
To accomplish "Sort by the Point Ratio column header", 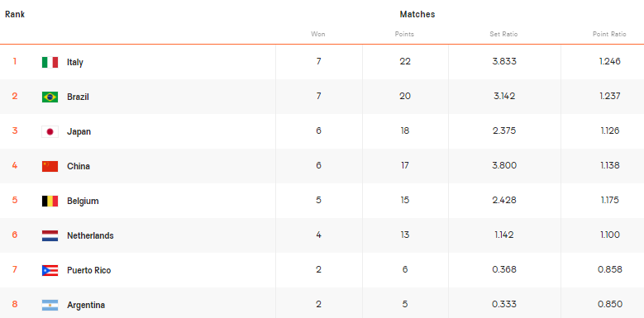I will (609, 34).
